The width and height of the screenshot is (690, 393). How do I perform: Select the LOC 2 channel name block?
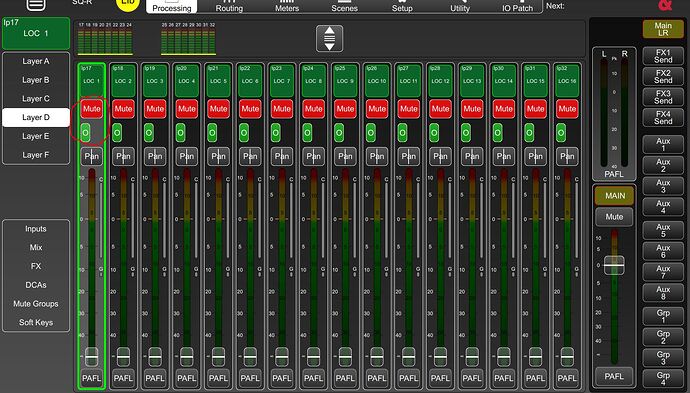pos(123,81)
